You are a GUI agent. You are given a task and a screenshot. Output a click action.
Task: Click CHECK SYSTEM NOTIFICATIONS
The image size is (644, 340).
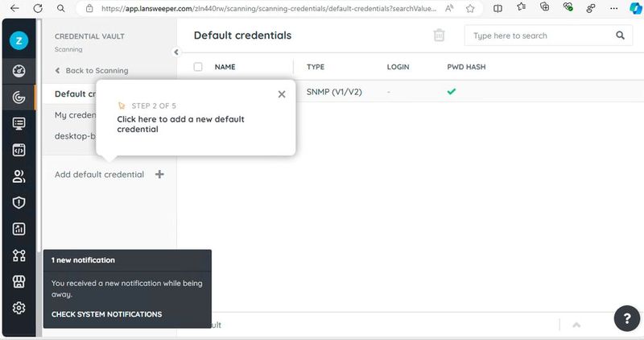tap(106, 314)
